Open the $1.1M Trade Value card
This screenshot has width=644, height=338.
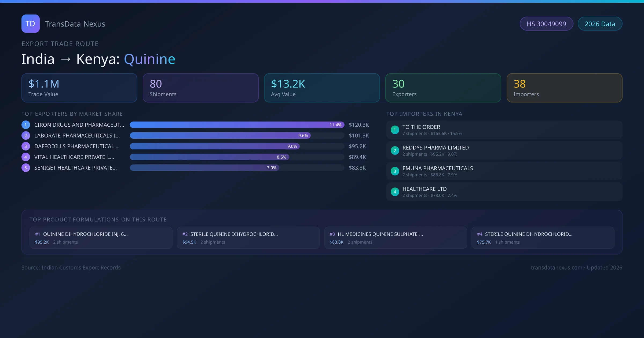coord(79,88)
